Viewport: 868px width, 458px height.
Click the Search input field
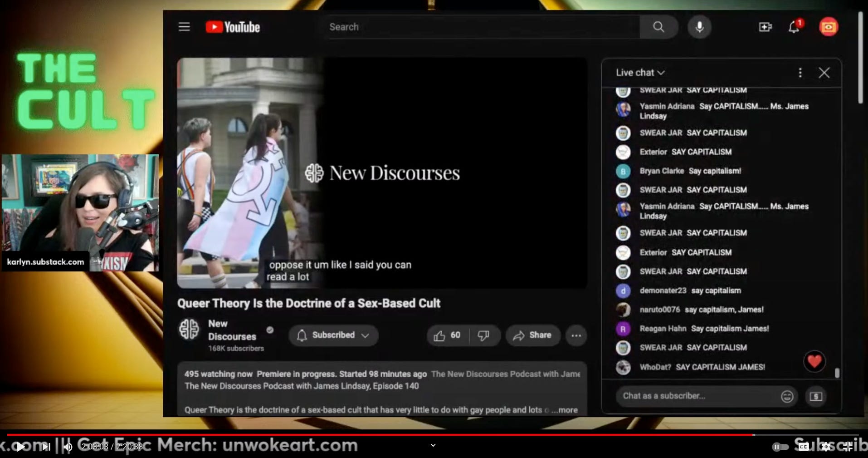[482, 27]
